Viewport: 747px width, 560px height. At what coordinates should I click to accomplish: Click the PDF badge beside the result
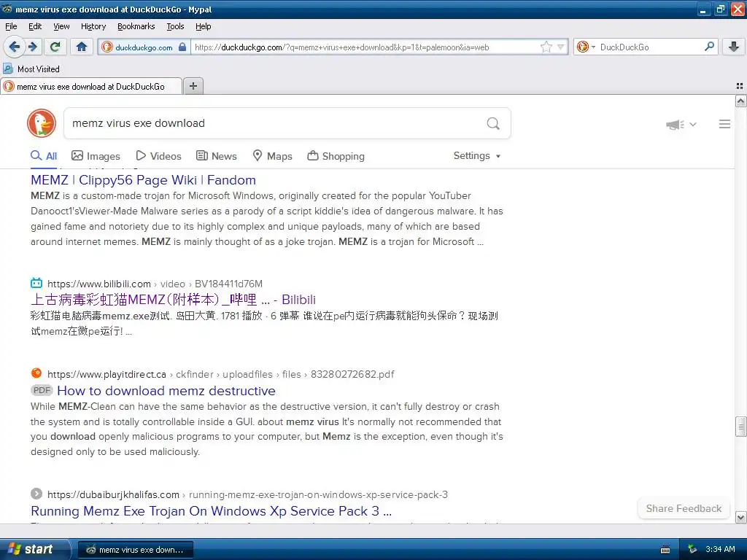[42, 391]
